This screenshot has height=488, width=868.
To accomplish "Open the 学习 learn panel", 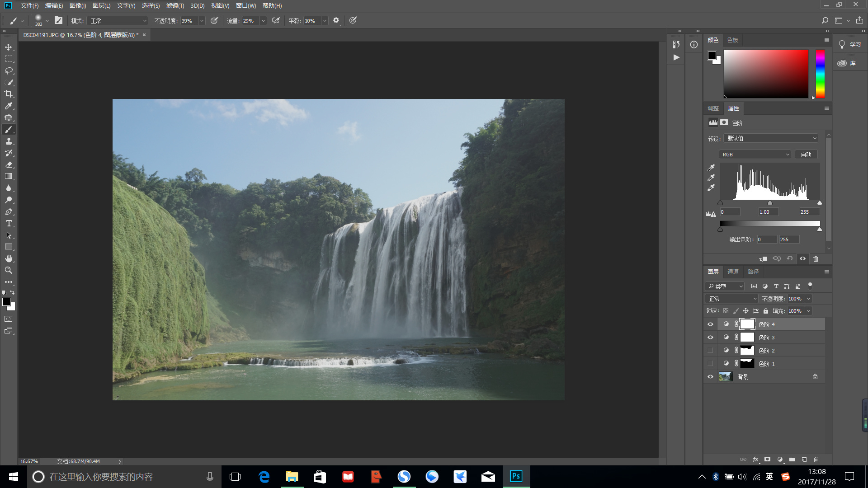I will click(850, 44).
